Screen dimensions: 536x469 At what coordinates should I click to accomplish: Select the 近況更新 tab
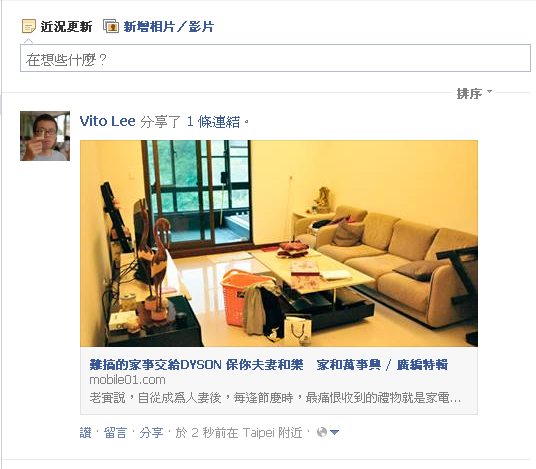point(66,27)
